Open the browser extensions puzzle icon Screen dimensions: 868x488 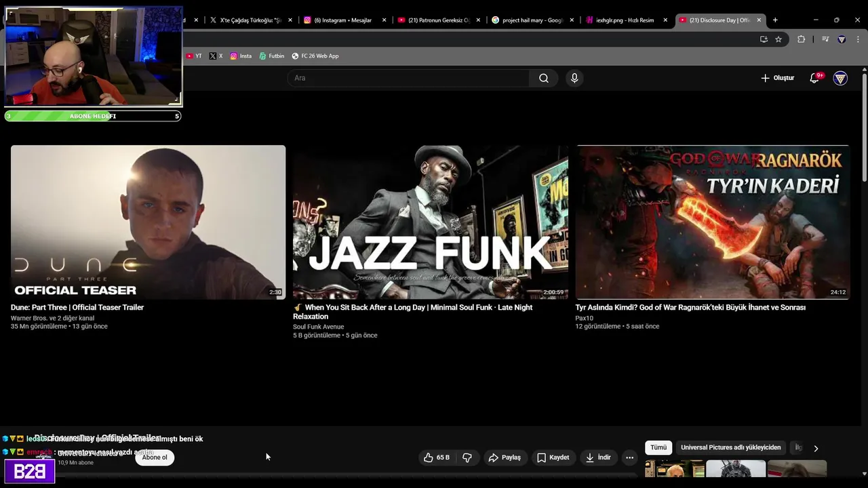(801, 39)
